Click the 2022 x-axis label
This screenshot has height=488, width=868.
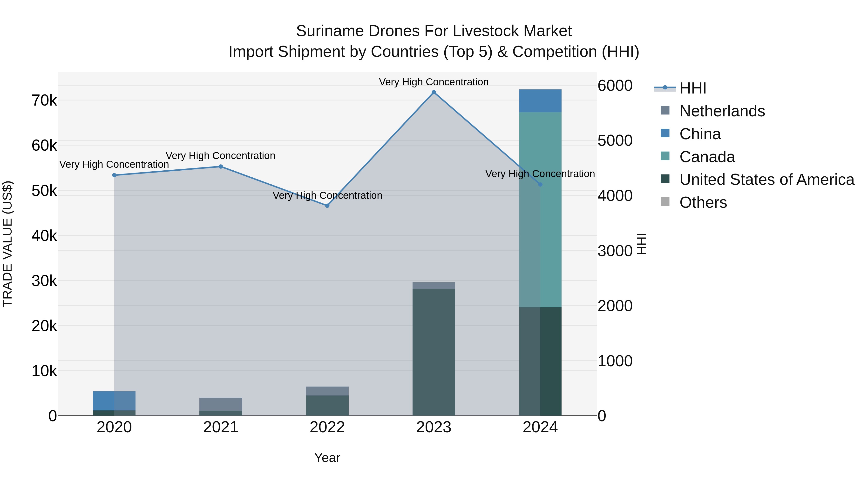327,427
